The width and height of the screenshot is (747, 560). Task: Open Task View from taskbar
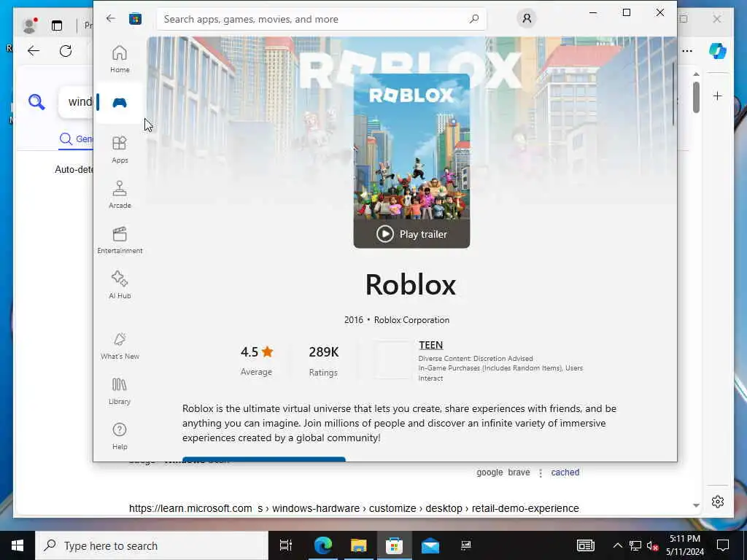click(286, 545)
